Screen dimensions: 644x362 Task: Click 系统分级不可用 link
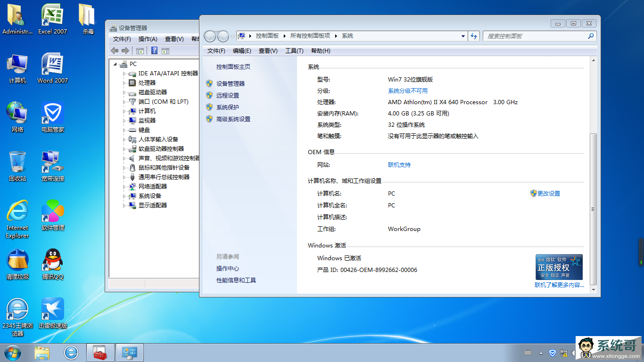tap(408, 90)
